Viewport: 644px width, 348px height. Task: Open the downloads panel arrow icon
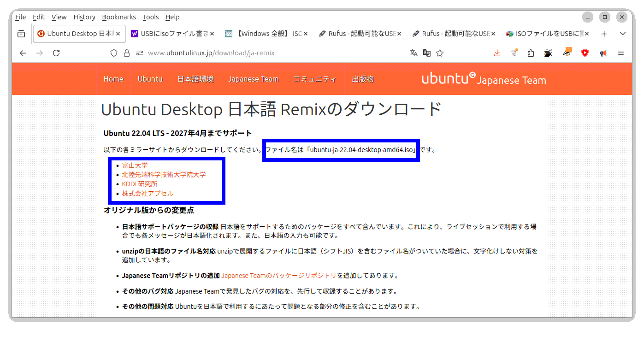pyautogui.click(x=497, y=53)
